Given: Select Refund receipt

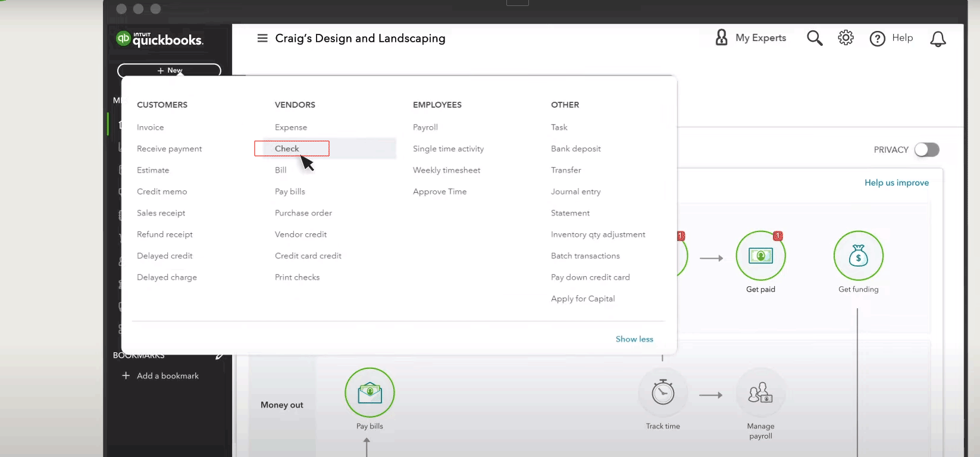Looking at the screenshot, I should point(165,234).
